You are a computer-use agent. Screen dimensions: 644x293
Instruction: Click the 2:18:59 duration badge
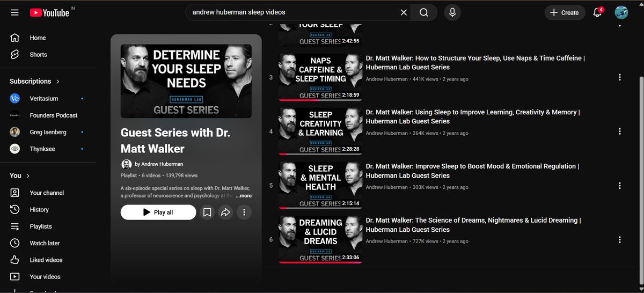[350, 95]
